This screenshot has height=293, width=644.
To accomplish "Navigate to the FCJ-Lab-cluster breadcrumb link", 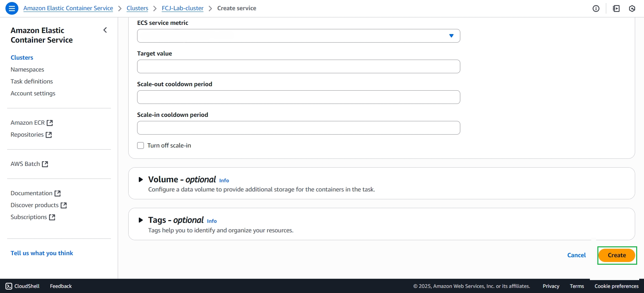I will pos(182,8).
